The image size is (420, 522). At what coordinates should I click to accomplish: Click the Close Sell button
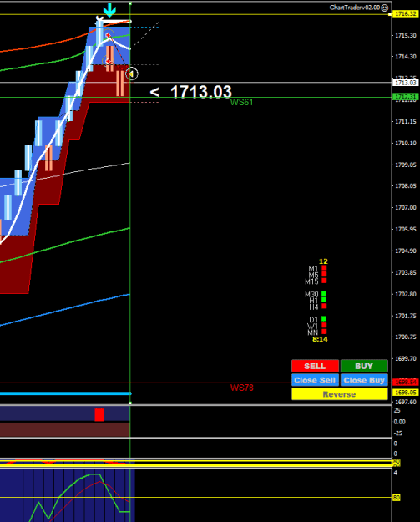315,380
